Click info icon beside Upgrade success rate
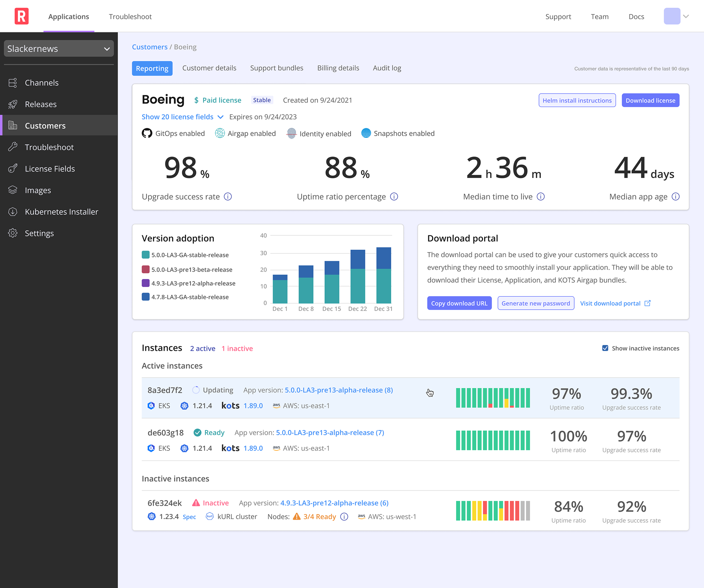This screenshot has height=588, width=704. [x=228, y=197]
